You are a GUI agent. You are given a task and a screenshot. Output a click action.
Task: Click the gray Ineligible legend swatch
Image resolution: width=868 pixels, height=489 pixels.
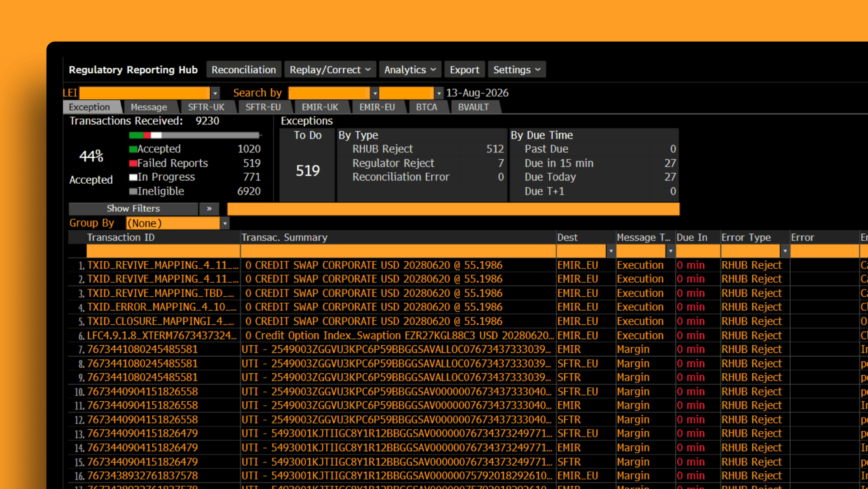coord(133,191)
